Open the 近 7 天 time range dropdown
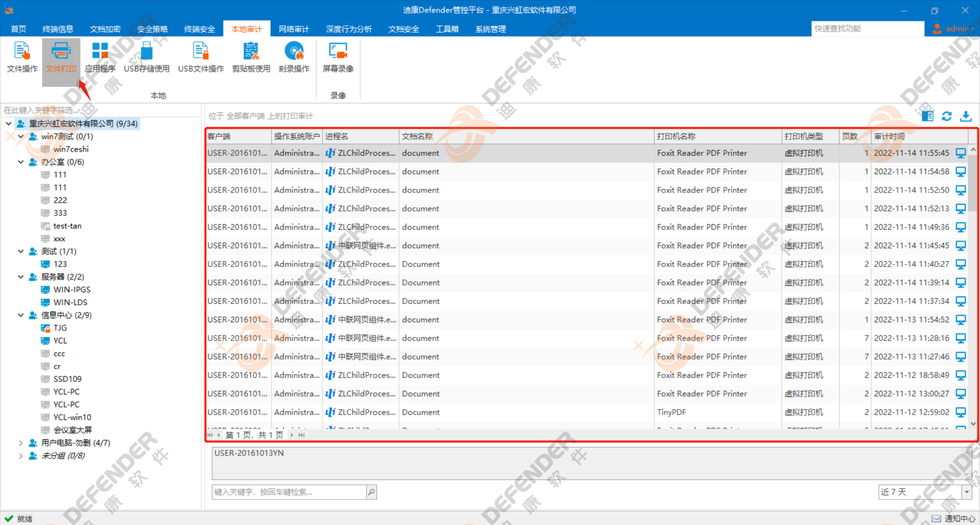 pyautogui.click(x=967, y=492)
